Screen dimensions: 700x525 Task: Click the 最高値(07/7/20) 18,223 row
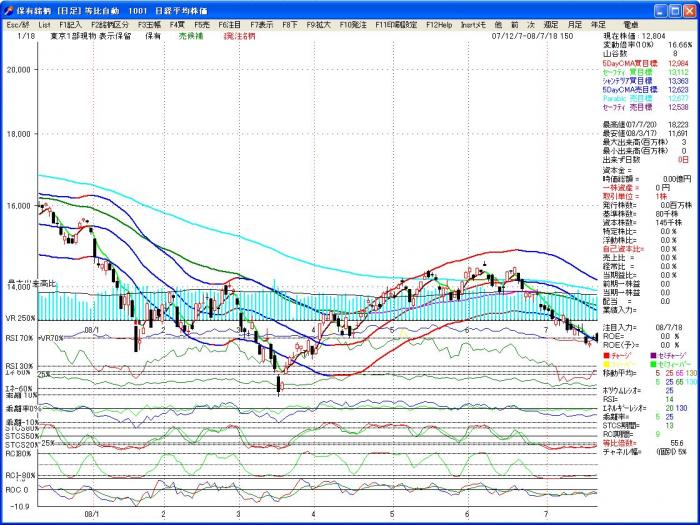pyautogui.click(x=646, y=125)
